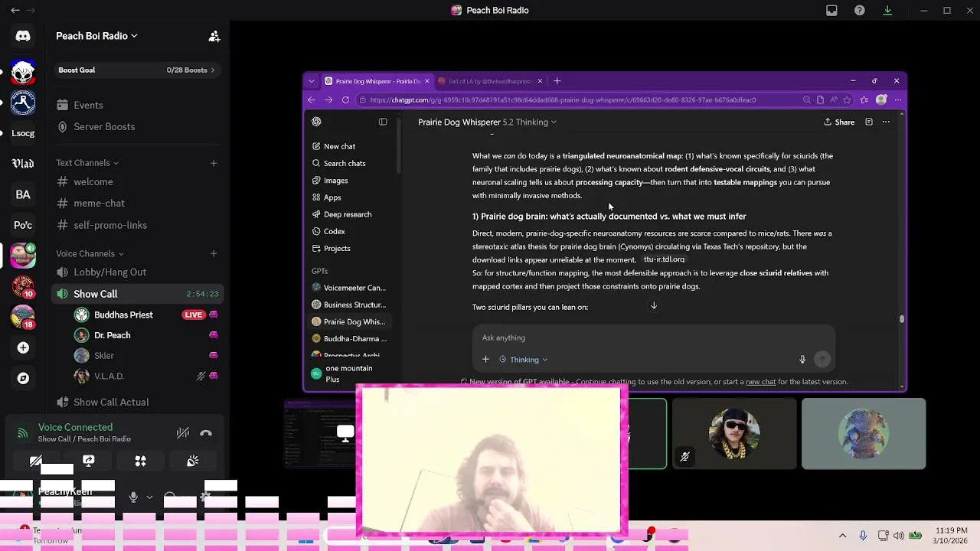Viewport: 980px width, 551px height.
Task: Open microphone input options arrow
Action: click(149, 497)
